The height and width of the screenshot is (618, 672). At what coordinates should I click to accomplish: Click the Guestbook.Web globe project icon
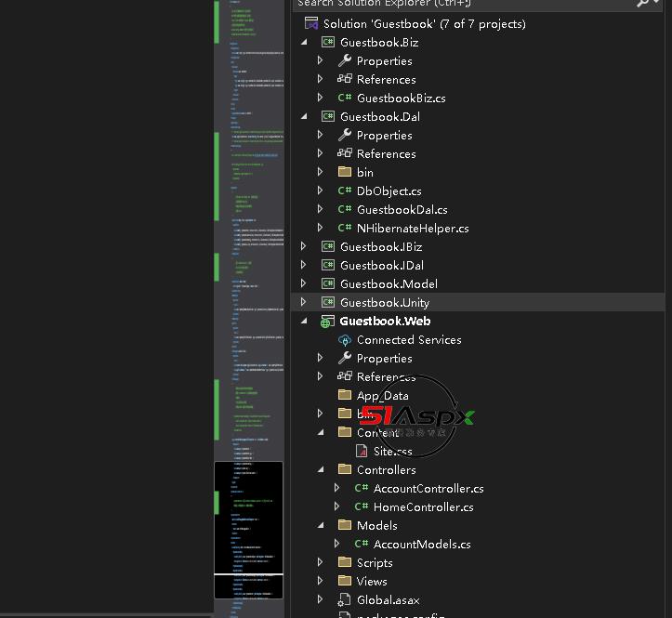coord(327,321)
